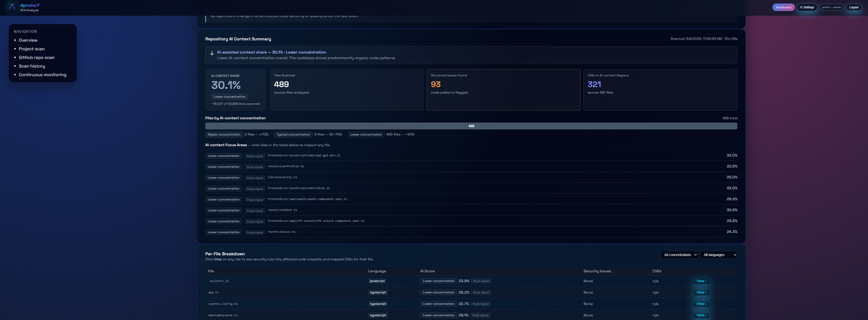
Task: Click the dpndncY logo icon
Action: [12, 7]
